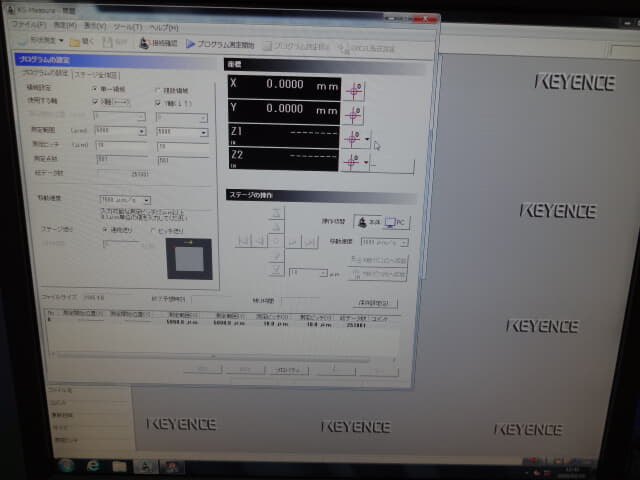The width and height of the screenshot is (640, 480).
Task: Open the X measurement range dropdown
Action: coord(142,131)
